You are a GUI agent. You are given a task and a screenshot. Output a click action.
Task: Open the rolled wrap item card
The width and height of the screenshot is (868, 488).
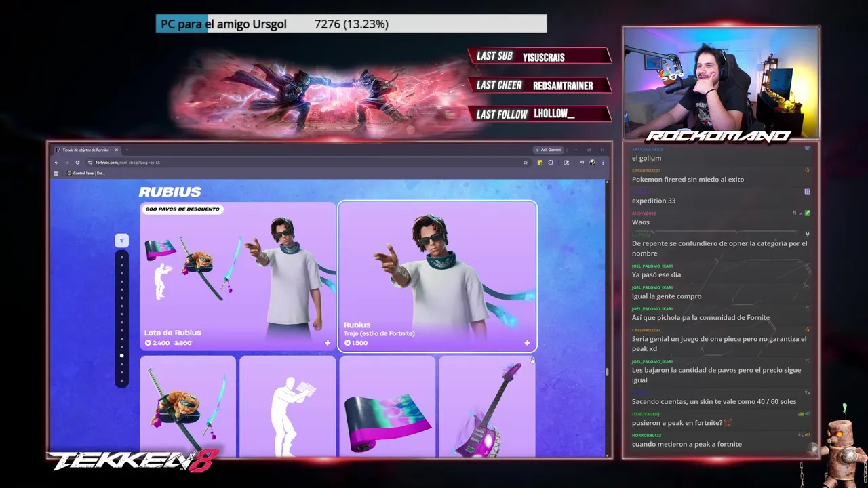pyautogui.click(x=387, y=406)
